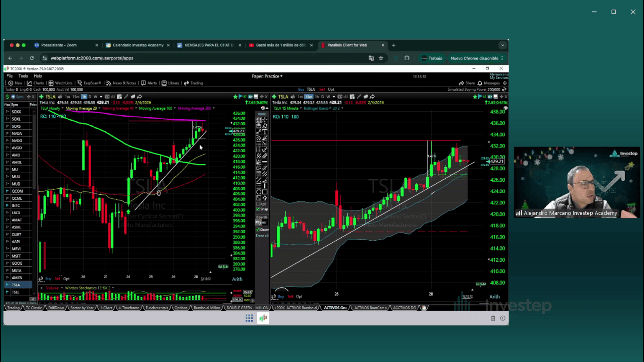Open Bollinger Bands 20 2 dropdown
The height and width of the screenshot is (362, 644).
pos(342,108)
